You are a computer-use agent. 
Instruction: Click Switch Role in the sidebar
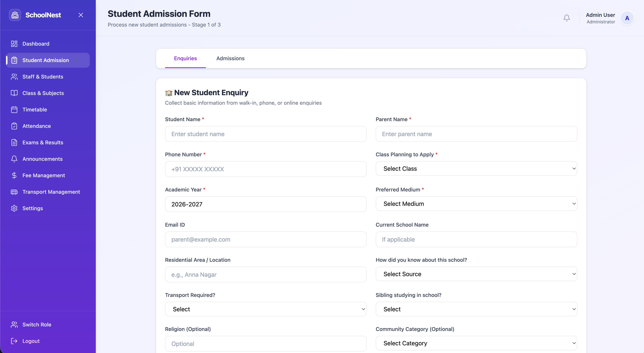tap(37, 325)
